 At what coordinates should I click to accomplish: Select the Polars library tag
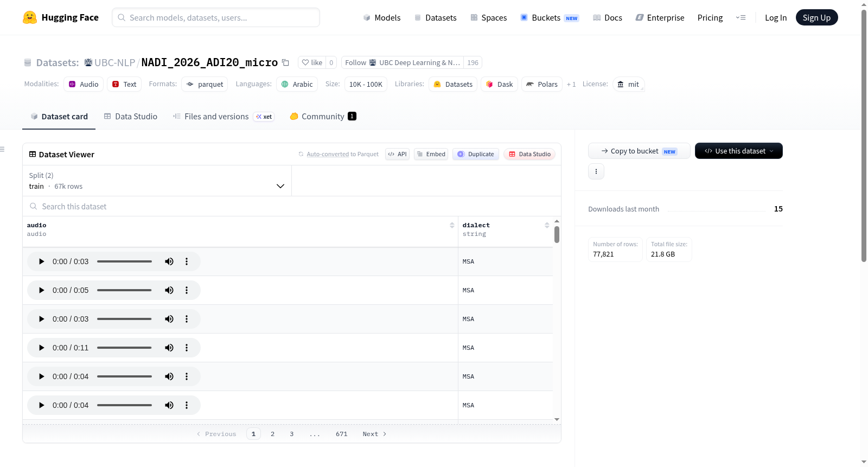click(542, 84)
